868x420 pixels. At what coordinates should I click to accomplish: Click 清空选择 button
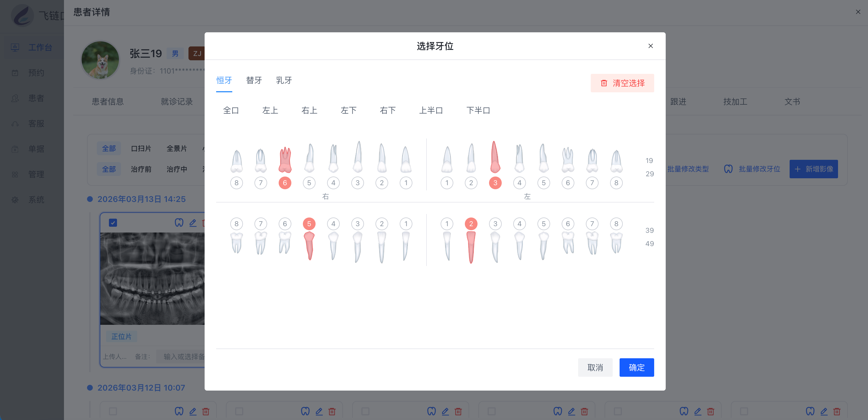click(622, 83)
